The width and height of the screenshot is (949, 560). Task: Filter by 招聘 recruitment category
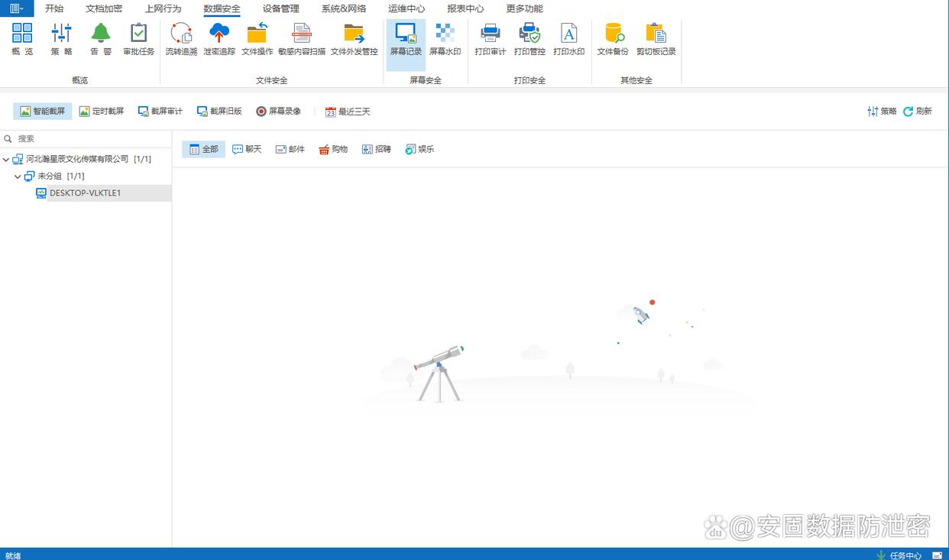(x=376, y=149)
